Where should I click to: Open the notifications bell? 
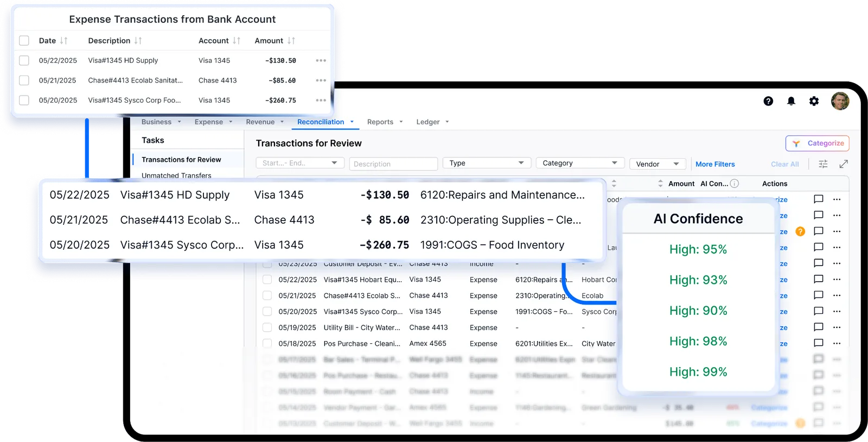pos(791,101)
